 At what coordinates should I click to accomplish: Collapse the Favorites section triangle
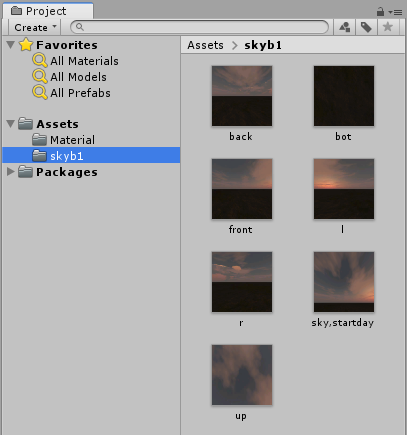(x=11, y=45)
